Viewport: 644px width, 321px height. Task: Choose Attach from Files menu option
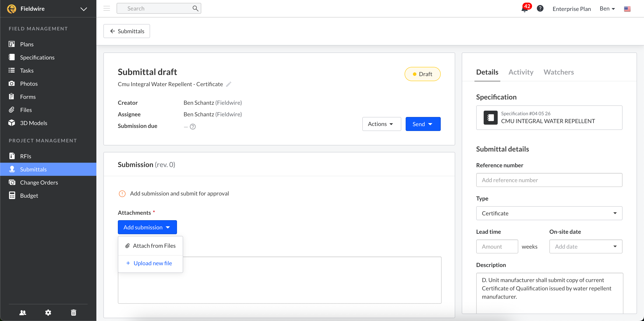[150, 246]
